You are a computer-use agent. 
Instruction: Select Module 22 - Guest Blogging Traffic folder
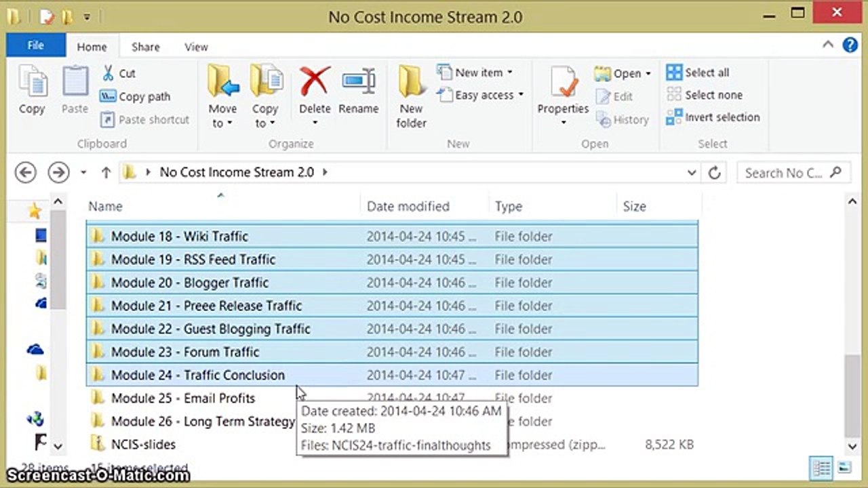392,328
